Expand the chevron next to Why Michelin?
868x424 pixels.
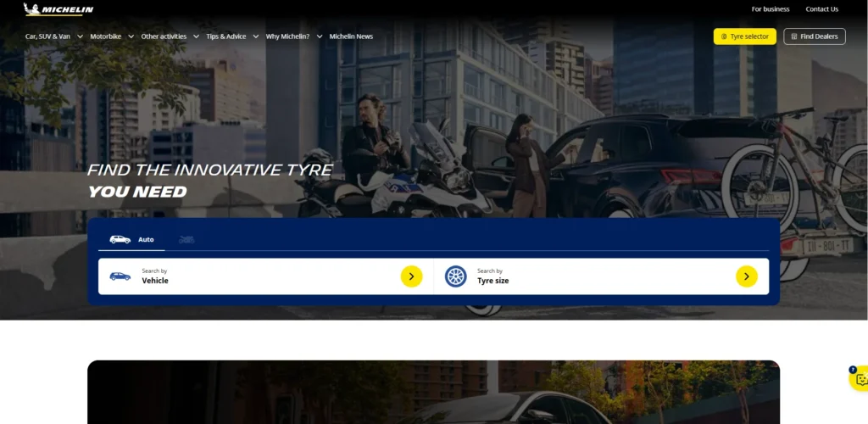pyautogui.click(x=320, y=36)
